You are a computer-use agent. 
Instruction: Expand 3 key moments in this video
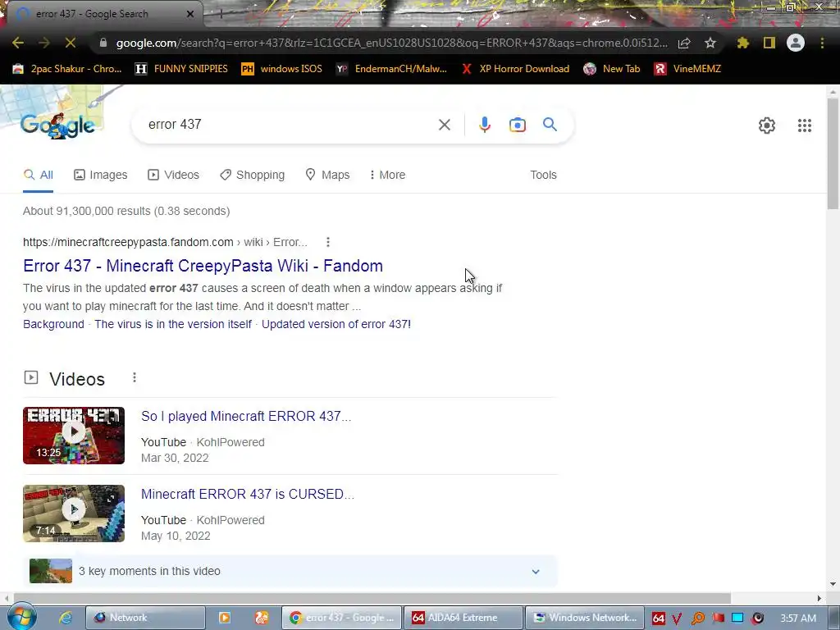click(290, 571)
